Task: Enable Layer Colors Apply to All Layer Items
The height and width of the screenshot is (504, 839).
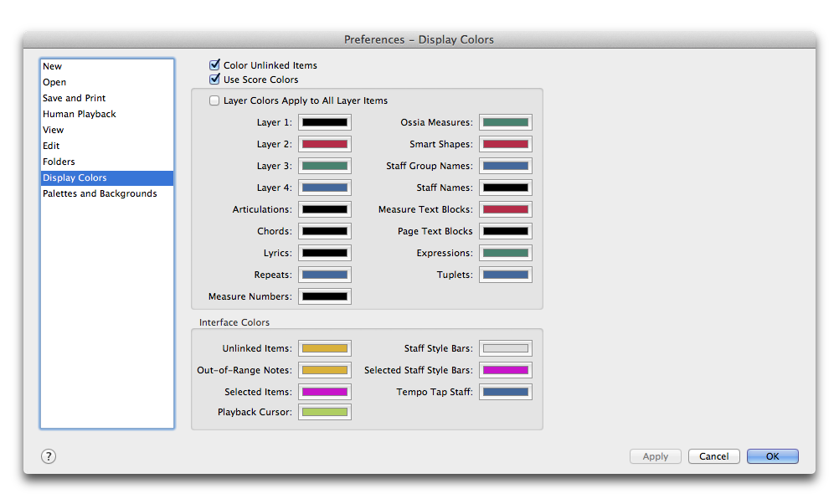Action: tap(214, 100)
